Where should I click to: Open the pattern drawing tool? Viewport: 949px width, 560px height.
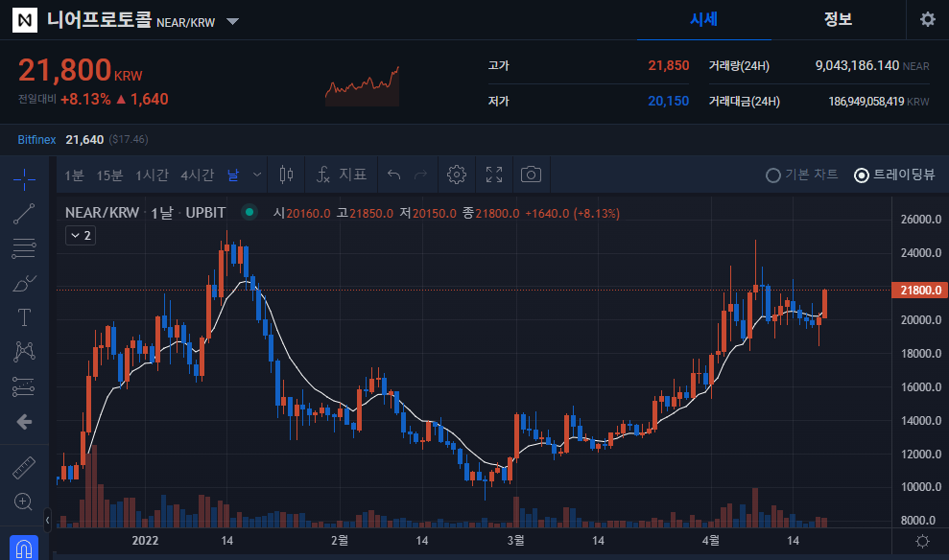(x=24, y=352)
